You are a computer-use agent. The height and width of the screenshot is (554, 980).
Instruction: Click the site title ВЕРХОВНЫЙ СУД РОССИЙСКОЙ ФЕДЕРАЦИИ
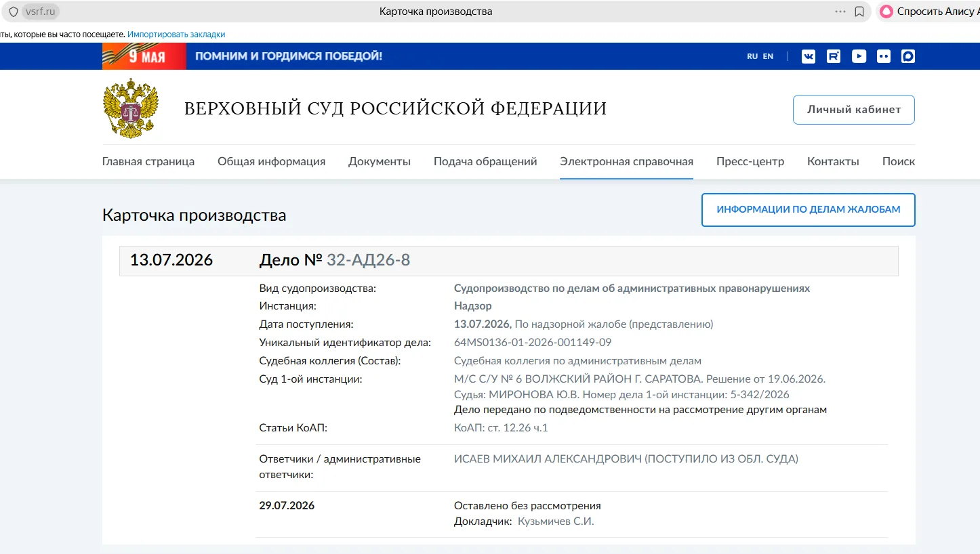396,108
